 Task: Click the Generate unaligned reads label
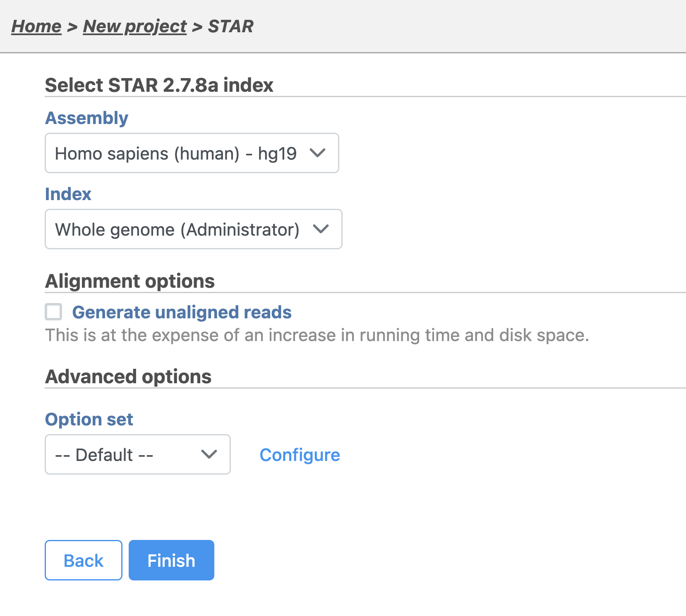182,313
